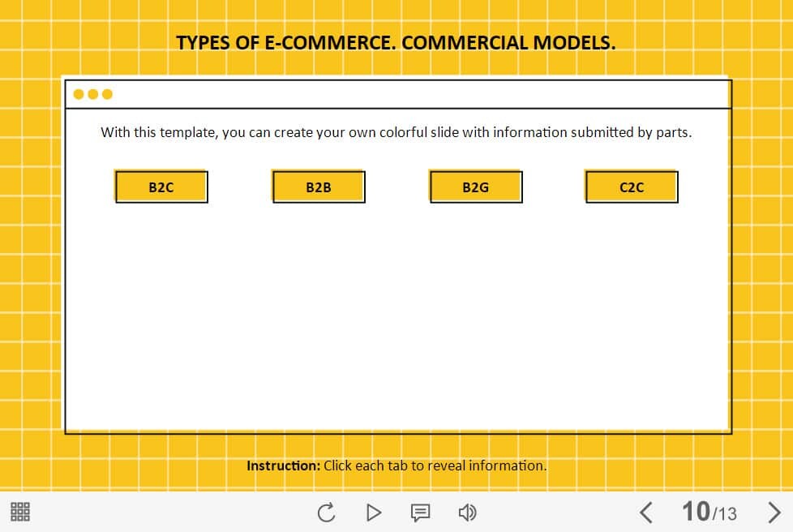Show the C2C tab content

[632, 187]
